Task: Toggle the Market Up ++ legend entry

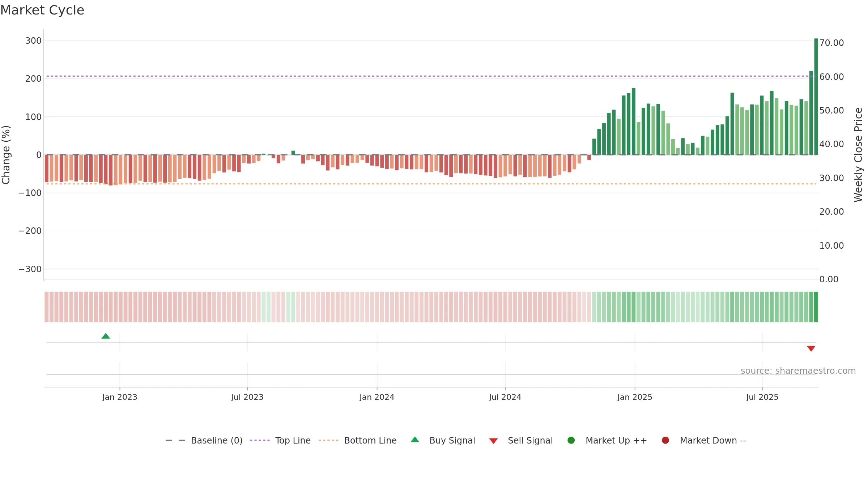Action: (607, 440)
